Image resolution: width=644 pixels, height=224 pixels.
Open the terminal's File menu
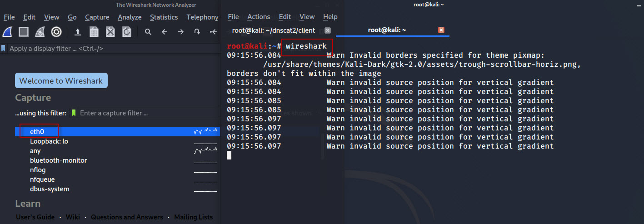click(x=233, y=17)
